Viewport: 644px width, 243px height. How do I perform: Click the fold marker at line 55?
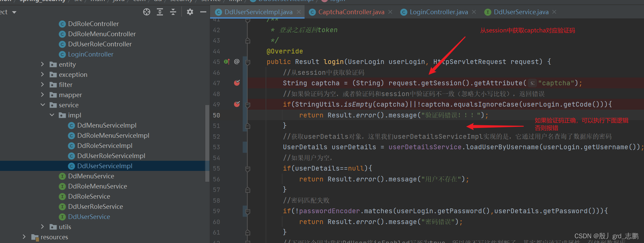tap(248, 169)
